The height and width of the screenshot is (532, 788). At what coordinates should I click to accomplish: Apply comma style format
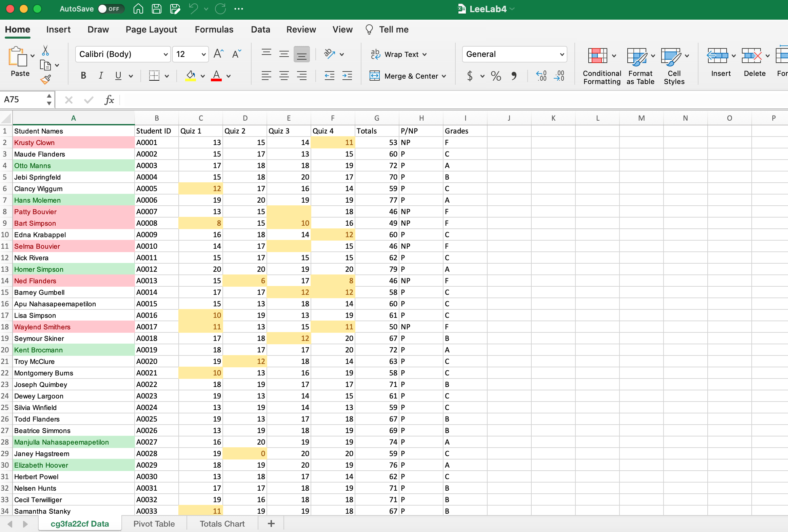pyautogui.click(x=514, y=76)
